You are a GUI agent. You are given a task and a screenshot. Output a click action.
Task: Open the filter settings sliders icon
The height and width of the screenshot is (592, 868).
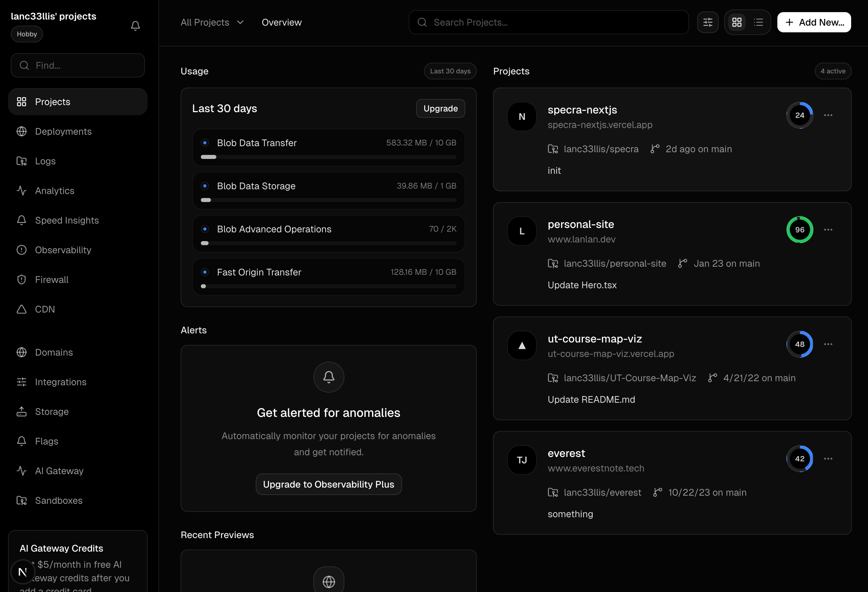pyautogui.click(x=707, y=23)
